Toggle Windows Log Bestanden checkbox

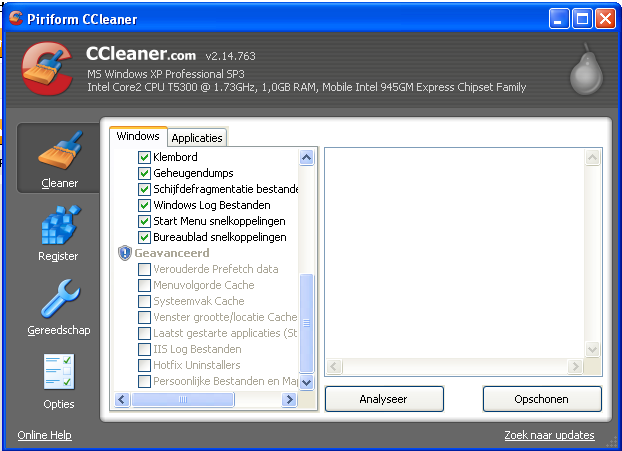pyautogui.click(x=144, y=205)
